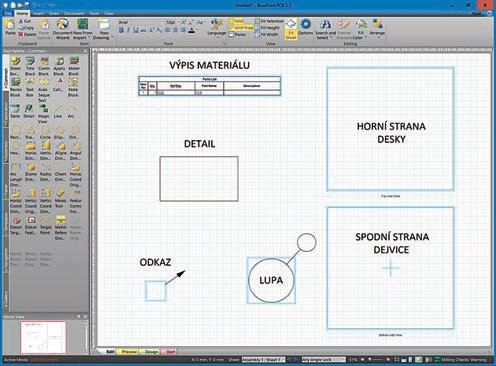The width and height of the screenshot is (496, 366).
Task: Open the Language dropdown
Action: click(x=217, y=28)
